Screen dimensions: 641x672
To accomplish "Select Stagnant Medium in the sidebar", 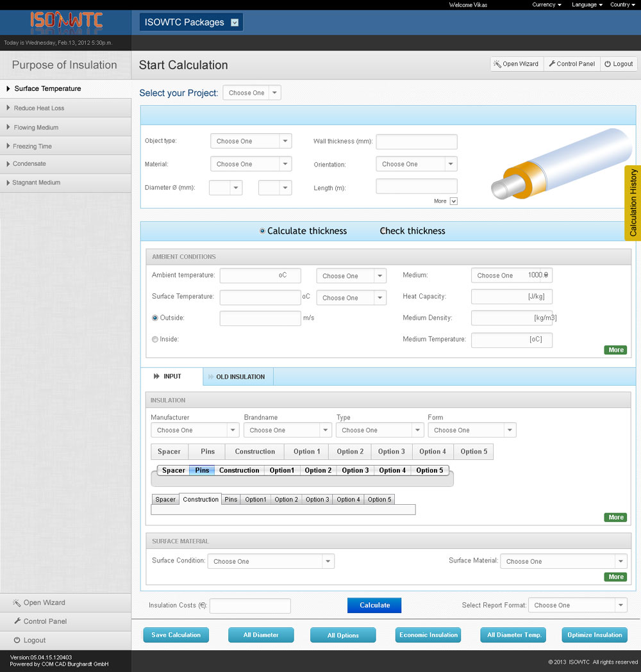I will pyautogui.click(x=65, y=183).
